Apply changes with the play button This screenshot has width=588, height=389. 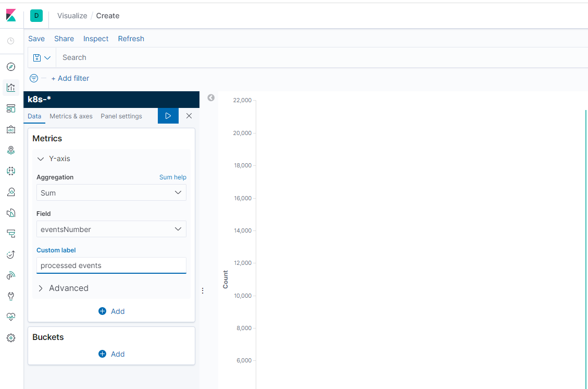168,116
